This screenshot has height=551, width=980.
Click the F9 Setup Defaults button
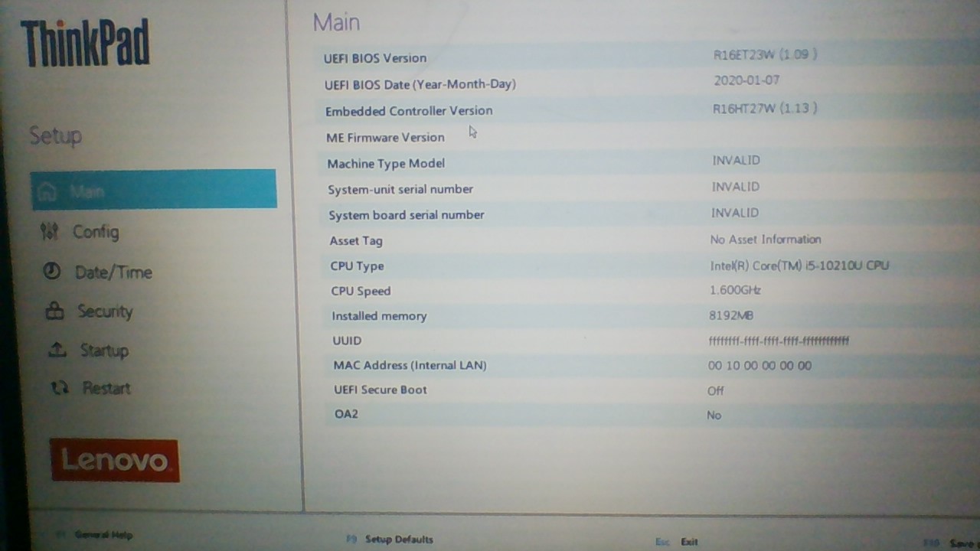(x=390, y=540)
